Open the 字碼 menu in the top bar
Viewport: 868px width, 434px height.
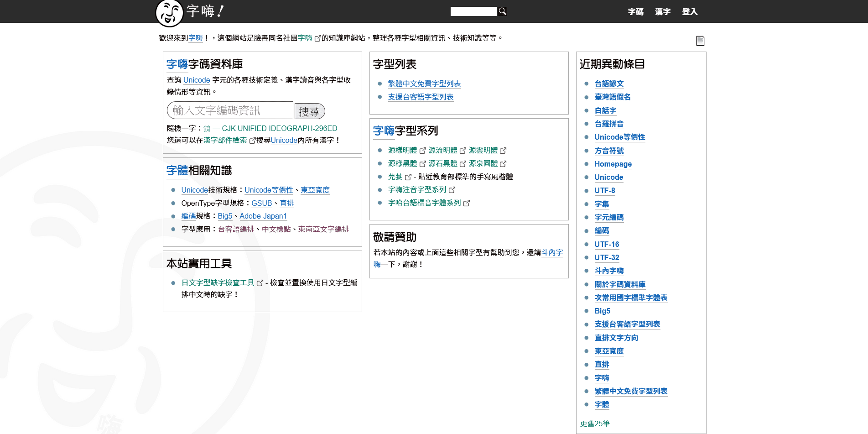[x=636, y=12]
